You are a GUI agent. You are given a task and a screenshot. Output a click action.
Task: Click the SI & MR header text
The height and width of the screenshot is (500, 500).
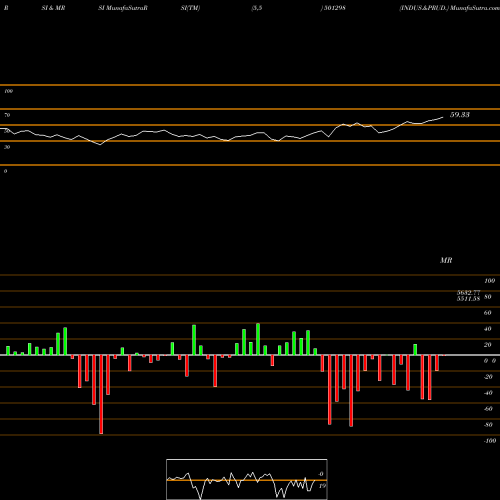pyautogui.click(x=53, y=8)
